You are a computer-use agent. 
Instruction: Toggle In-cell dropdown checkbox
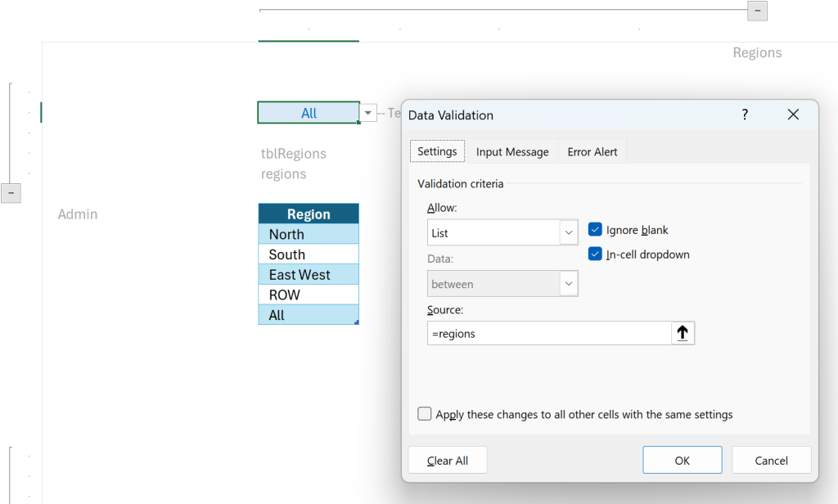tap(595, 254)
